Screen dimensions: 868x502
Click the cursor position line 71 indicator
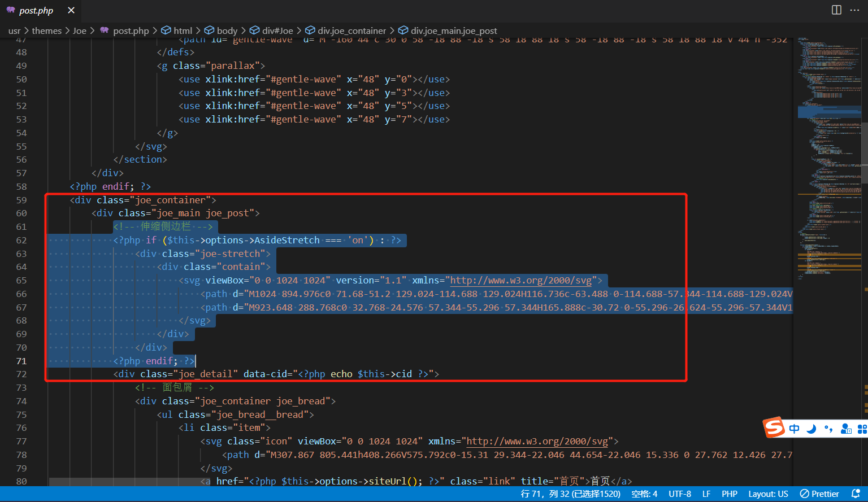coord(570,494)
